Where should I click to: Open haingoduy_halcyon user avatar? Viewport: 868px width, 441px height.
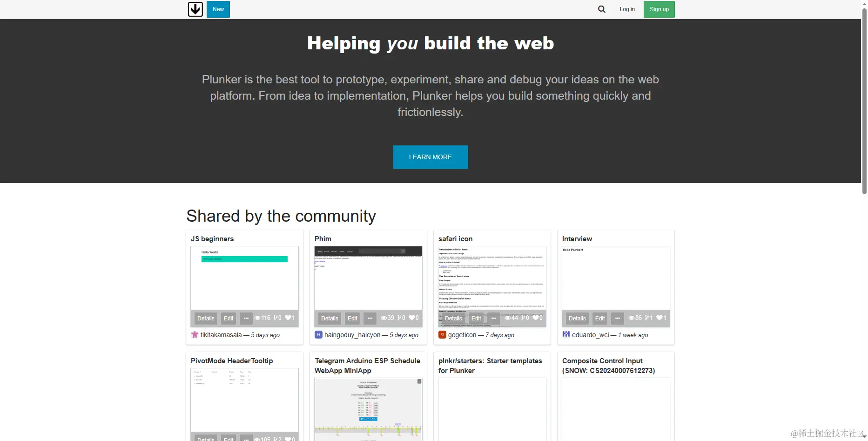318,334
